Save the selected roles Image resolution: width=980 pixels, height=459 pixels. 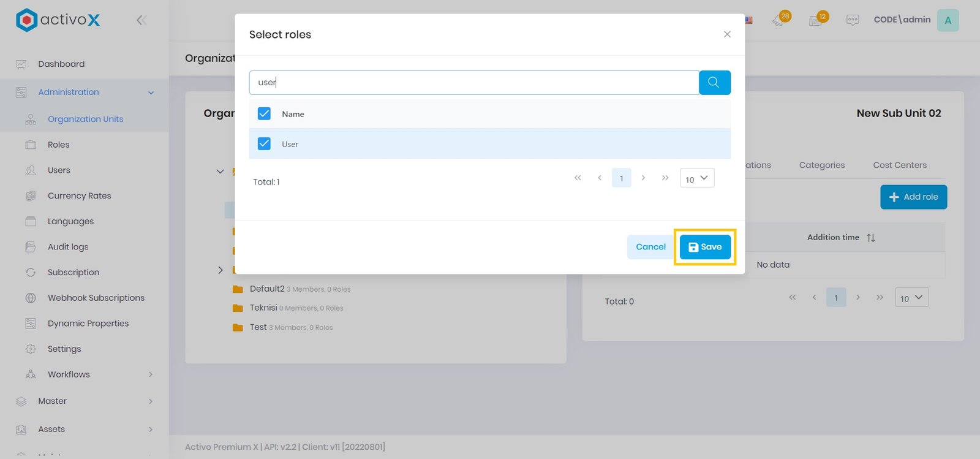(x=705, y=247)
